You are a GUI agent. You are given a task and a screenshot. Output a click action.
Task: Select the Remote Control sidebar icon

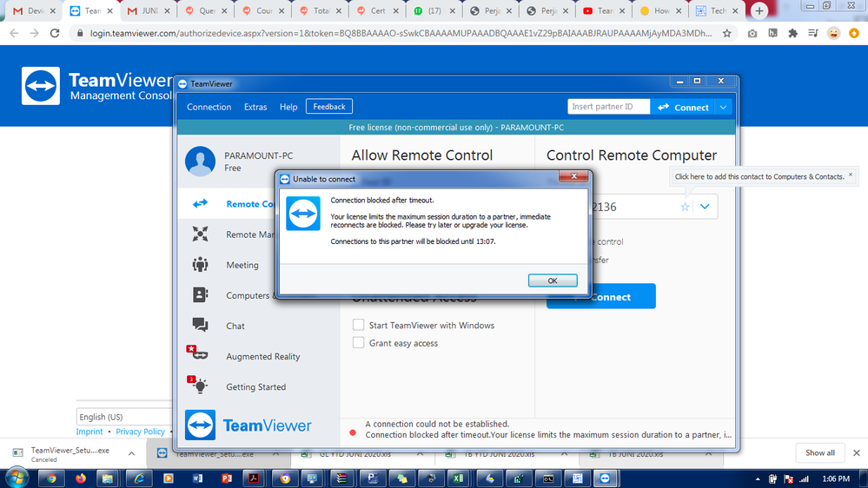[x=200, y=203]
